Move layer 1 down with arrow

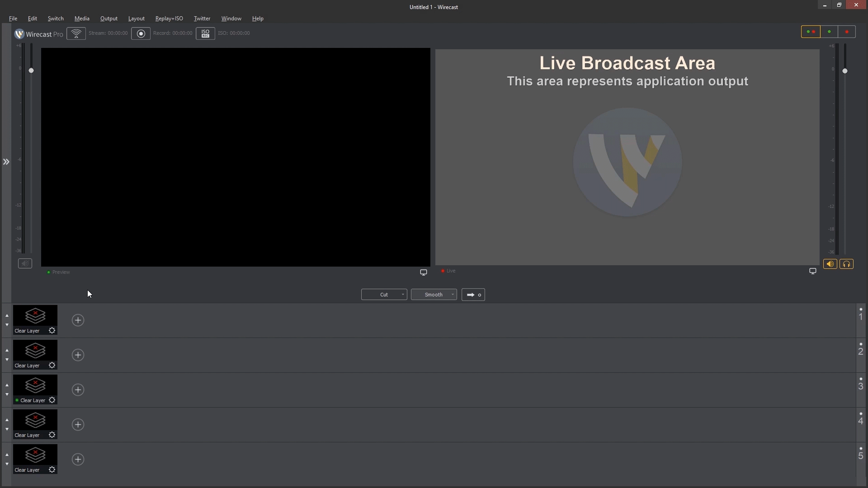click(x=7, y=325)
